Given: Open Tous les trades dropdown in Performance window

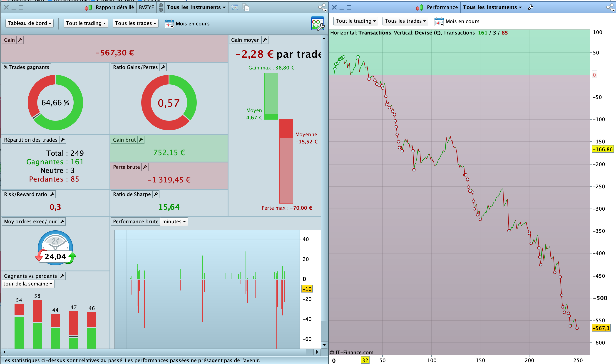Looking at the screenshot, I should click(x=405, y=21).
